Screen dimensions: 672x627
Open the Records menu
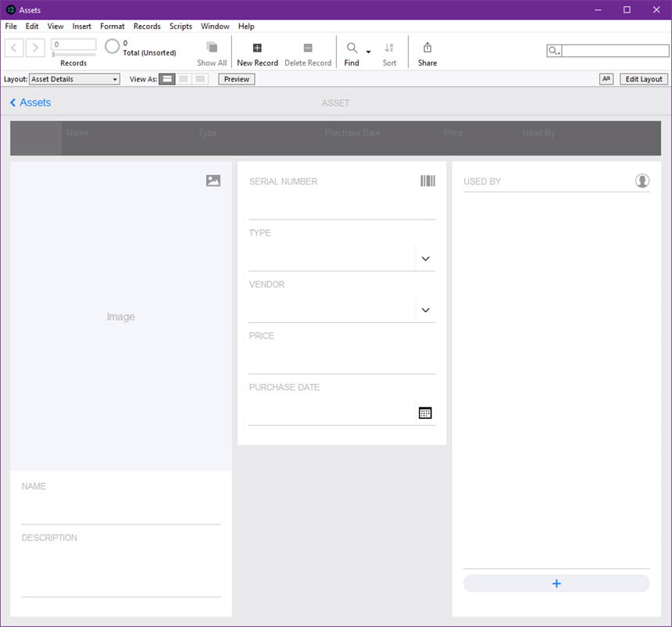pos(147,26)
